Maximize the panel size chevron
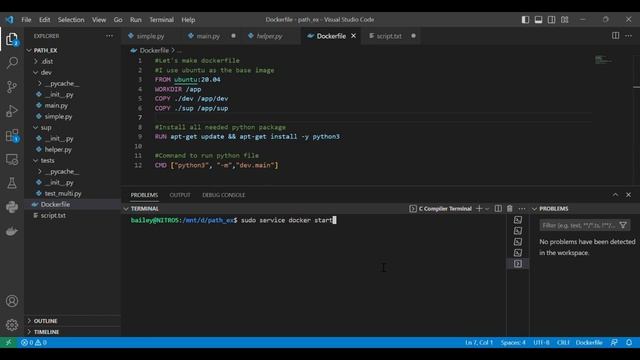The width and height of the screenshot is (640, 360). point(616,195)
